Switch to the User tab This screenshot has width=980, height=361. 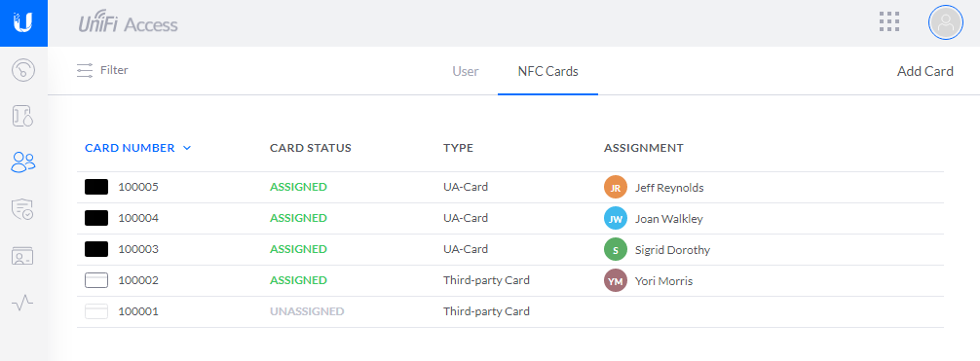[x=466, y=71]
